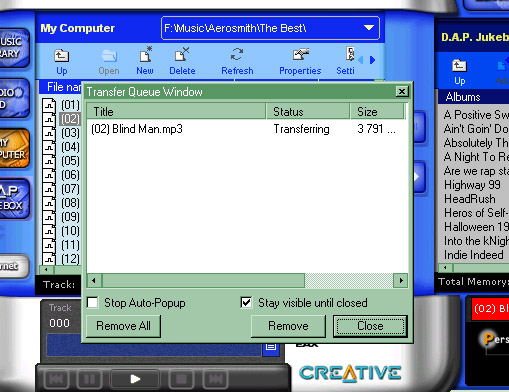Click the Refresh icon
Screen dimensions: 509x392
[237, 54]
